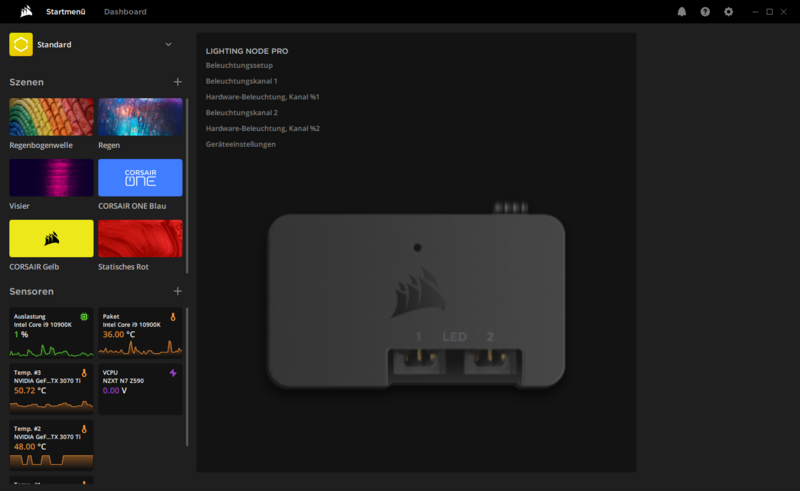Switch to the Dashboard tab

click(125, 12)
